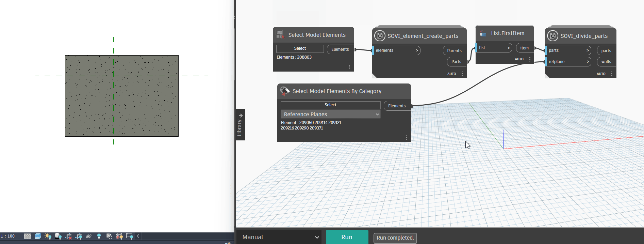
Task: Click parts input port on SOVI_divide_parts
Action: pyautogui.click(x=568, y=50)
